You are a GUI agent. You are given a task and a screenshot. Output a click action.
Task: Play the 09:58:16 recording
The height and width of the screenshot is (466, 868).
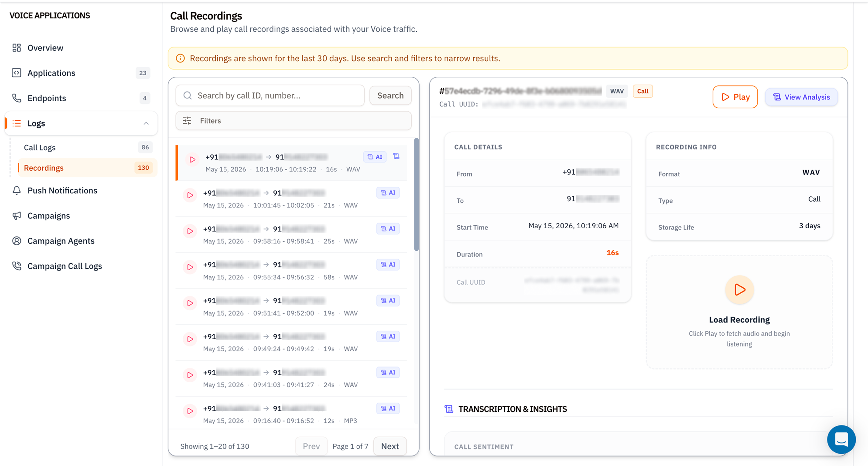(x=190, y=231)
